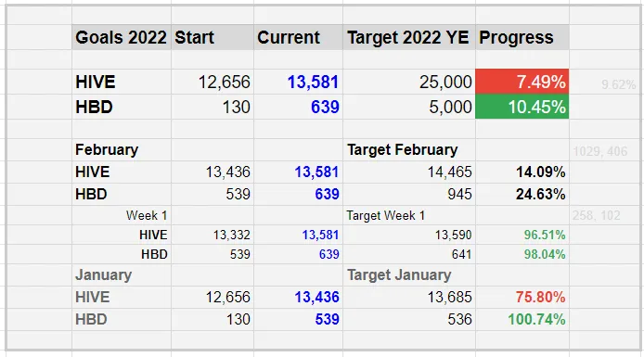Click the 641 Week 1 HBD target cell
This screenshot has height=357, width=644.
(x=409, y=254)
